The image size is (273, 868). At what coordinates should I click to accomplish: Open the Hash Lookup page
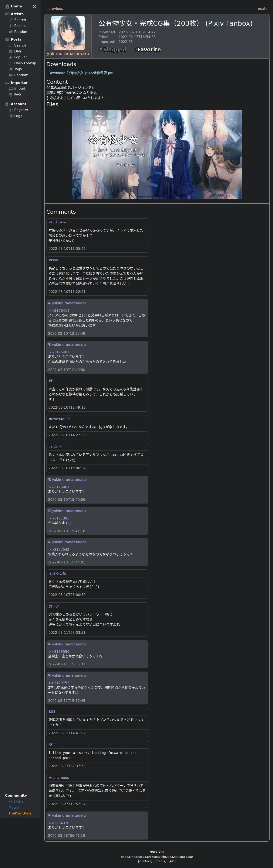[25, 63]
